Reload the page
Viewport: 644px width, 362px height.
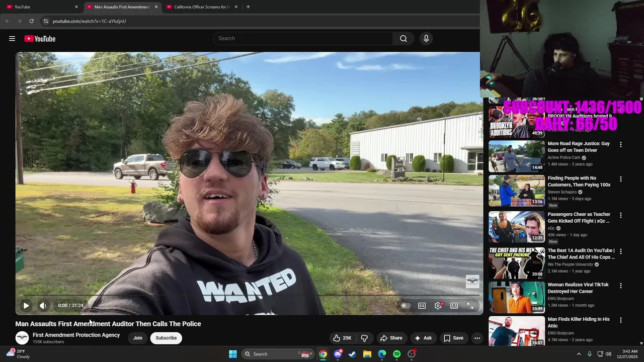coord(31,21)
